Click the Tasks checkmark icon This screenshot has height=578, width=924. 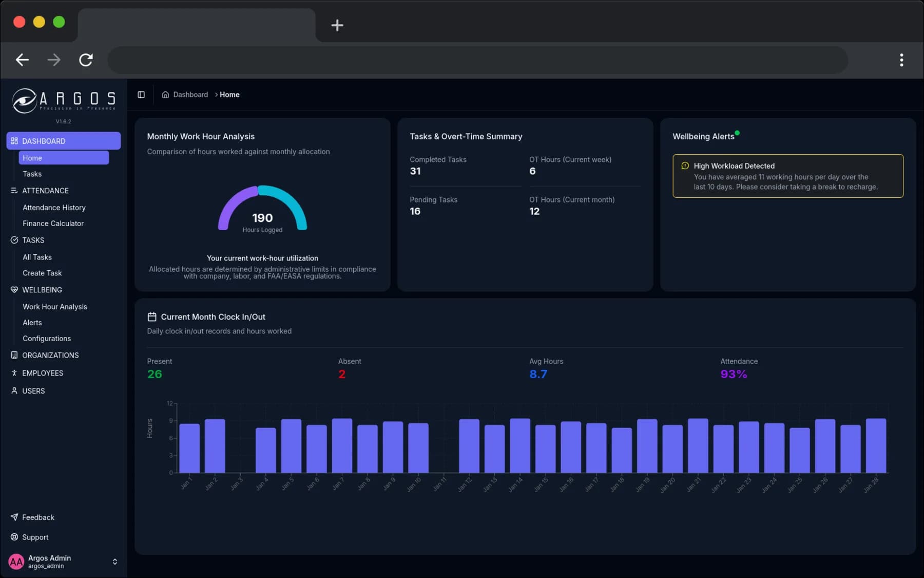click(x=14, y=240)
